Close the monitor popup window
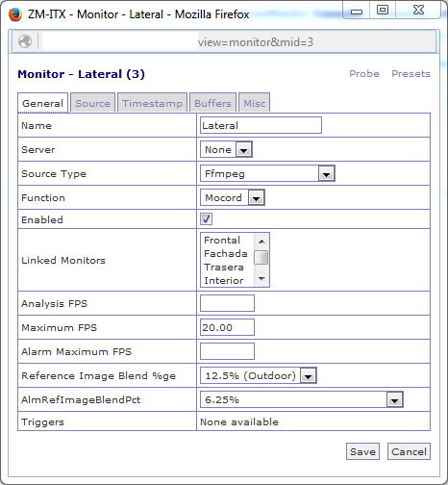The width and height of the screenshot is (448, 485). [418, 11]
